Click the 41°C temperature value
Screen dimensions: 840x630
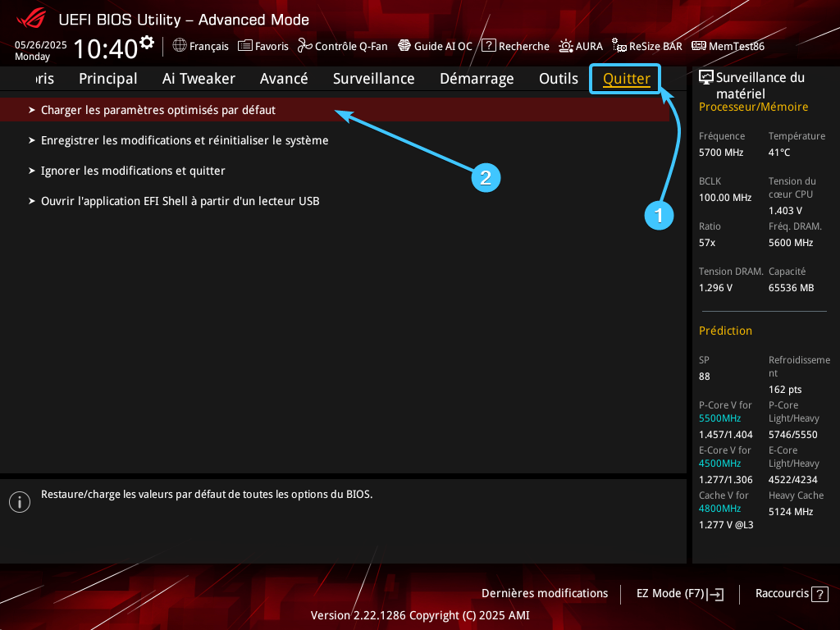[x=779, y=153]
